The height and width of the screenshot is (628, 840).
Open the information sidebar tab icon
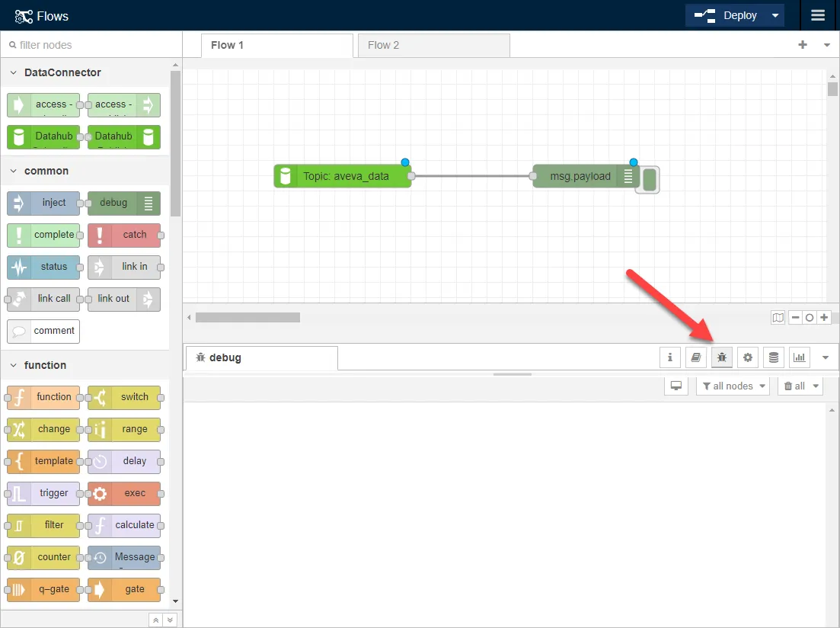pyautogui.click(x=669, y=357)
